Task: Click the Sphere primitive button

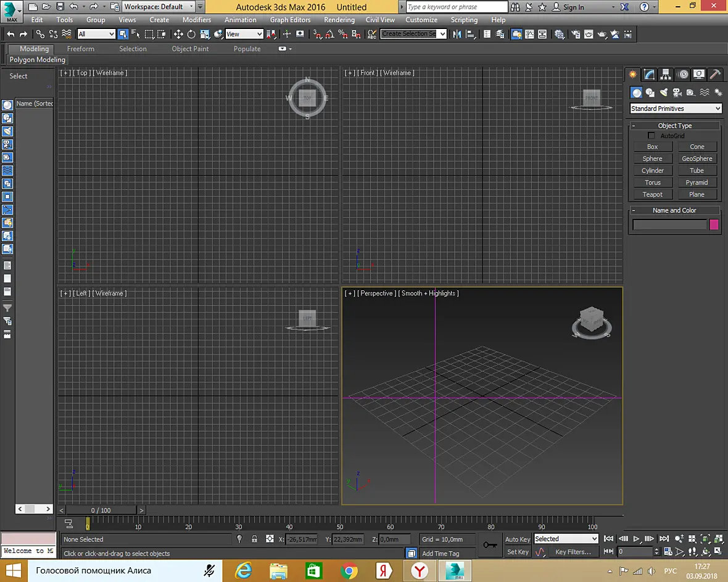Action: (652, 158)
